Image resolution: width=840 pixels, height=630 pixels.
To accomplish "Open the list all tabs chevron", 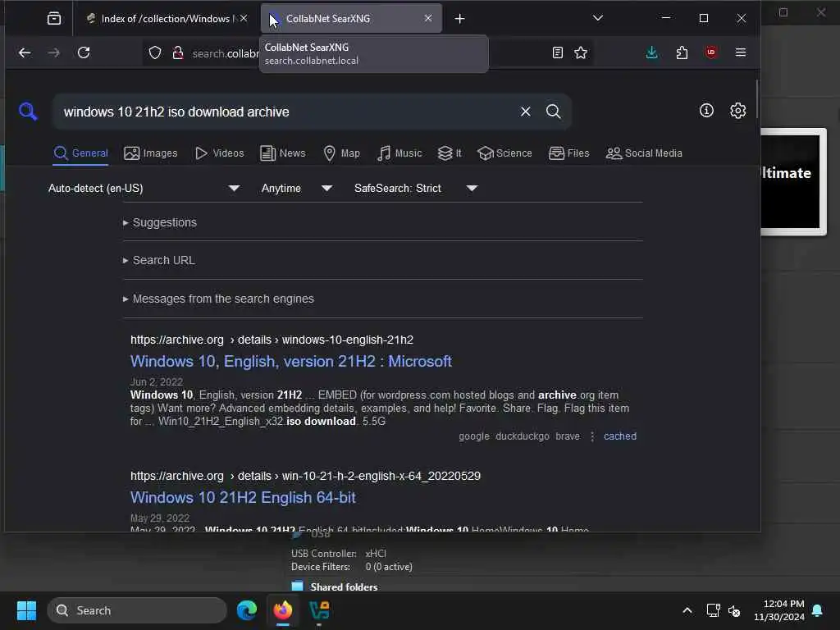I will 598,18.
